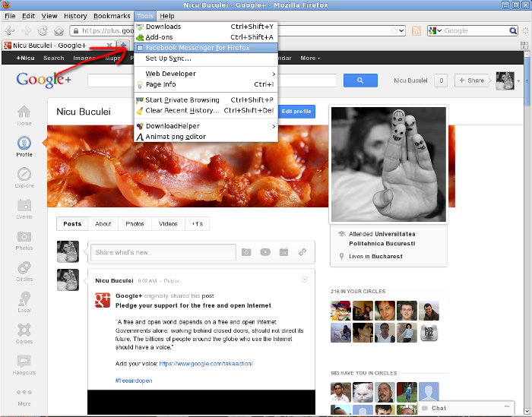Click the white cat avatar in circles

click(x=363, y=392)
